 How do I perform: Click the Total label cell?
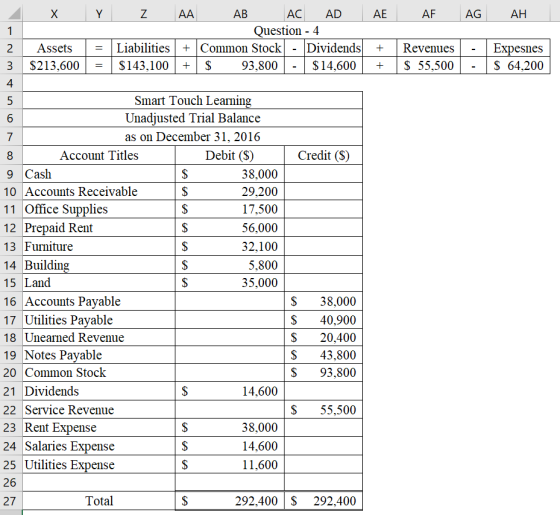tap(99, 501)
